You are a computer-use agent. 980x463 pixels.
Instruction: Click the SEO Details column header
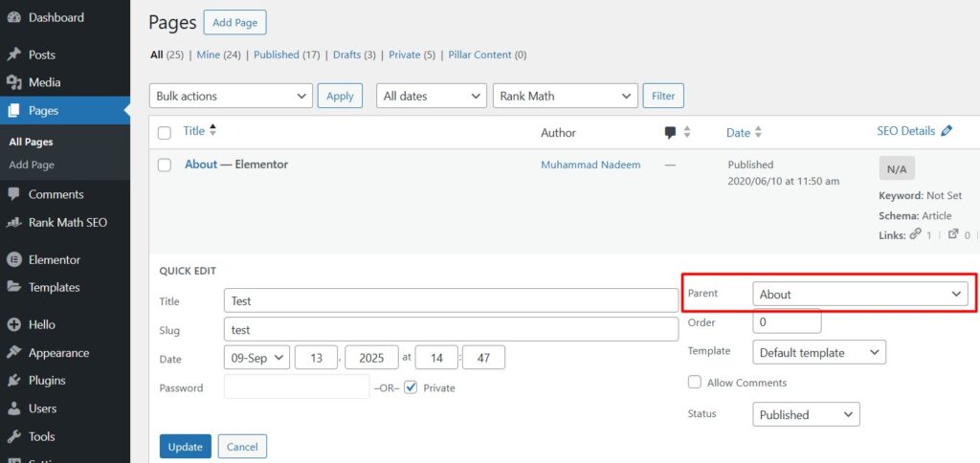906,131
